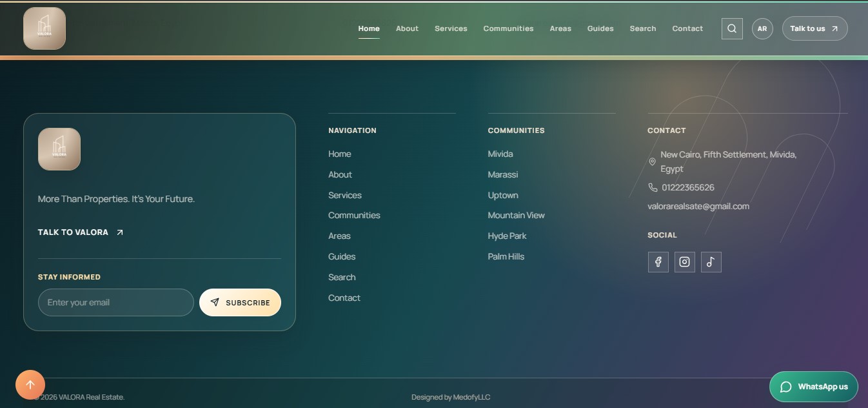868x408 pixels.
Task: Open the Facebook social icon
Action: click(x=658, y=261)
